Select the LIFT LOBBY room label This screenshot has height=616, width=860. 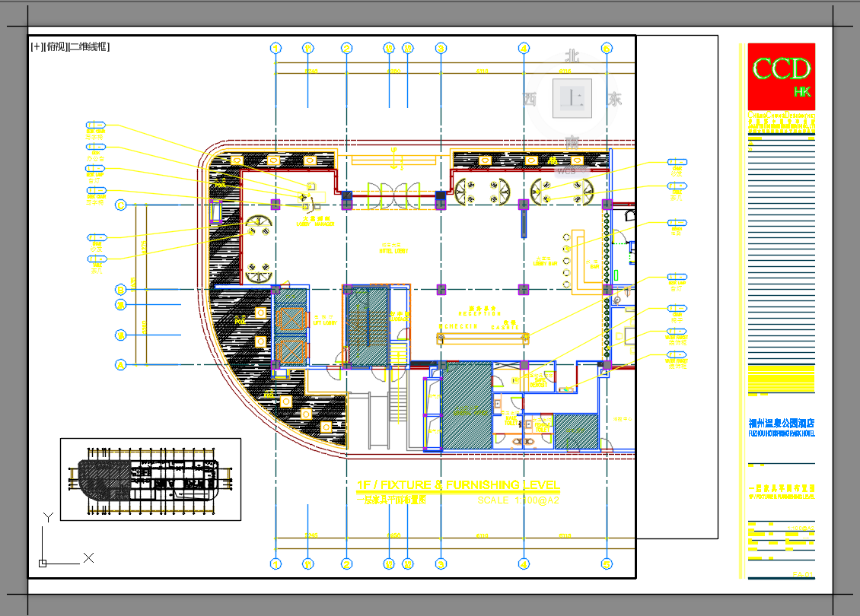point(325,323)
